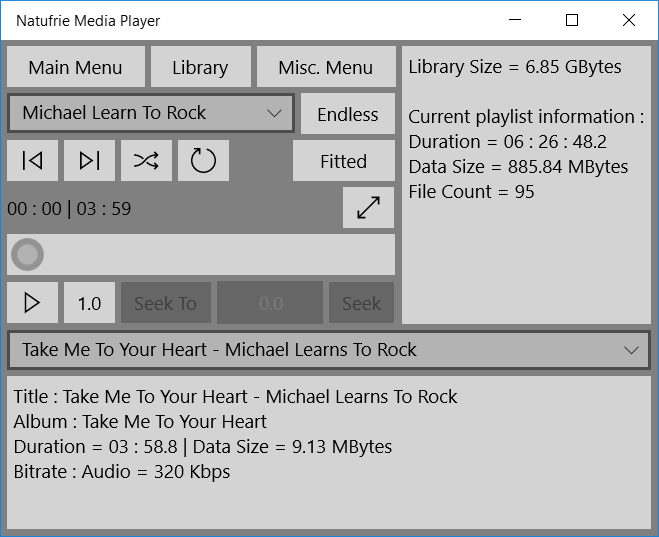The height and width of the screenshot is (537, 659).
Task: Toggle the Fitted display mode
Action: (x=344, y=161)
